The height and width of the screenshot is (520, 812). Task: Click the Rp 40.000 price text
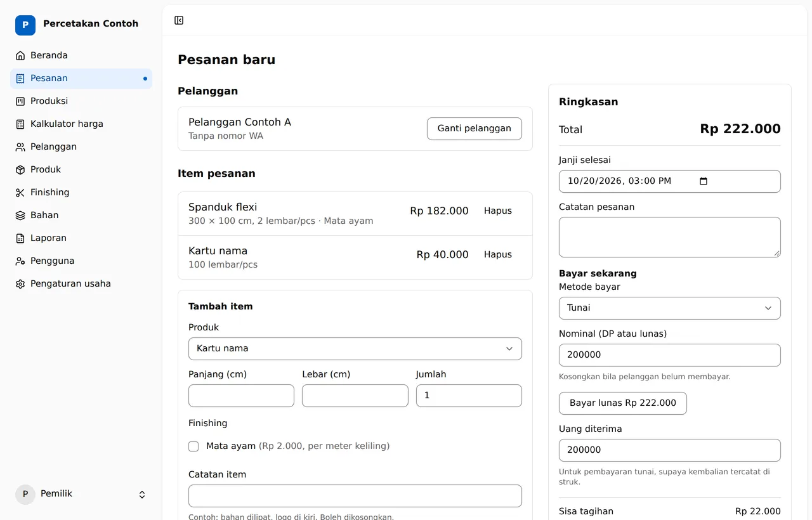[x=443, y=255]
